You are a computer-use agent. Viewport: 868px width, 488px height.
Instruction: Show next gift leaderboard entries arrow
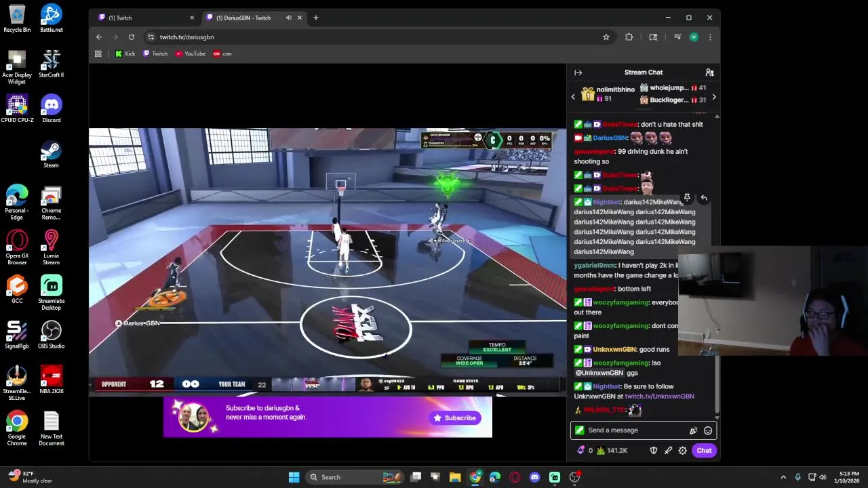point(713,97)
